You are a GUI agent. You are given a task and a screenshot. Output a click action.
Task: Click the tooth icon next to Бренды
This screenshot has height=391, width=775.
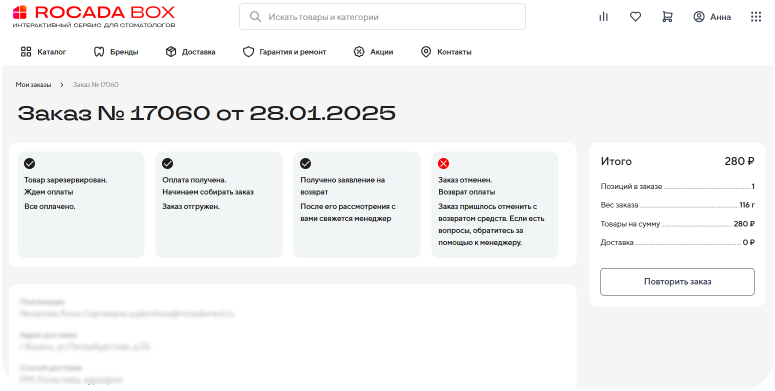(x=99, y=51)
